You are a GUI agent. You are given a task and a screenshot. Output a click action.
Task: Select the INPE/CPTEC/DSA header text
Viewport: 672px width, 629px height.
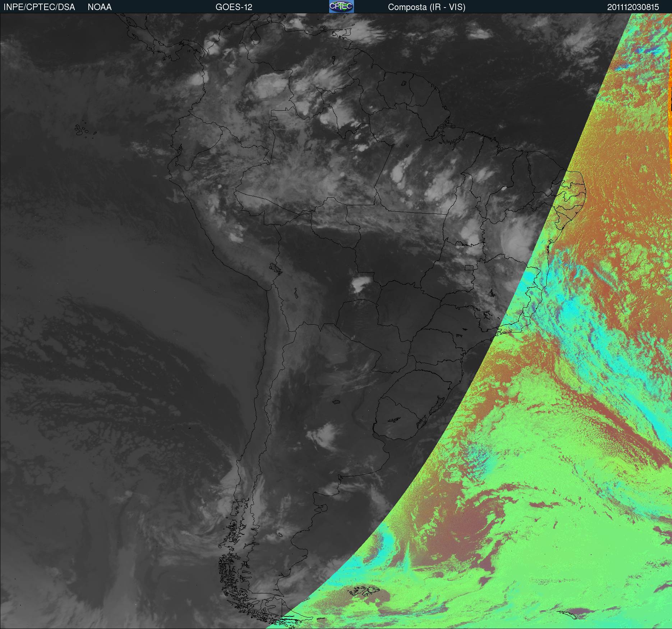[39, 7]
